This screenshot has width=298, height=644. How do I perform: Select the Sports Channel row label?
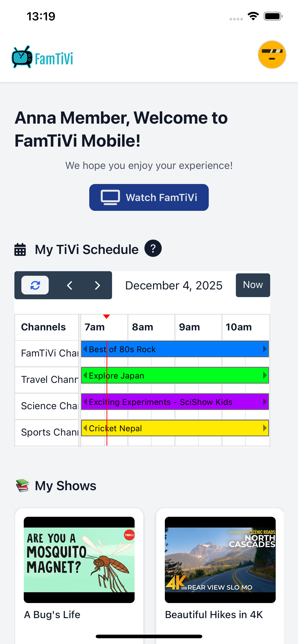coord(47,432)
